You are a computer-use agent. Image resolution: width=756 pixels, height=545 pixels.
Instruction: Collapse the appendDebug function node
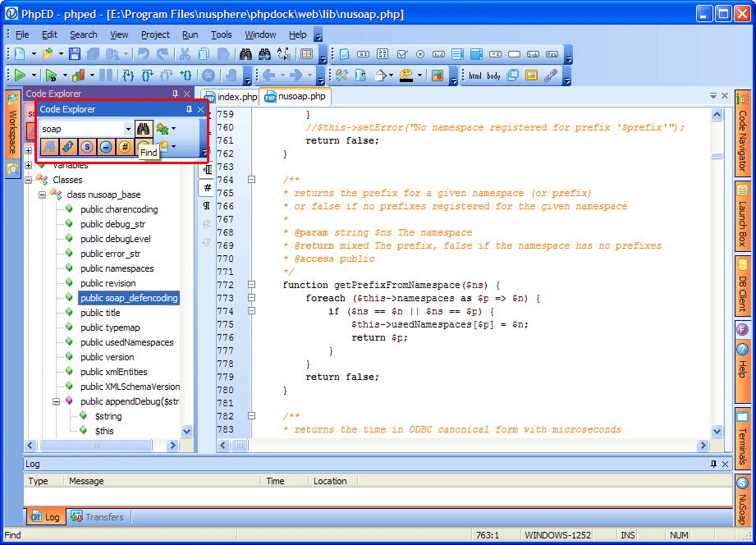click(57, 401)
